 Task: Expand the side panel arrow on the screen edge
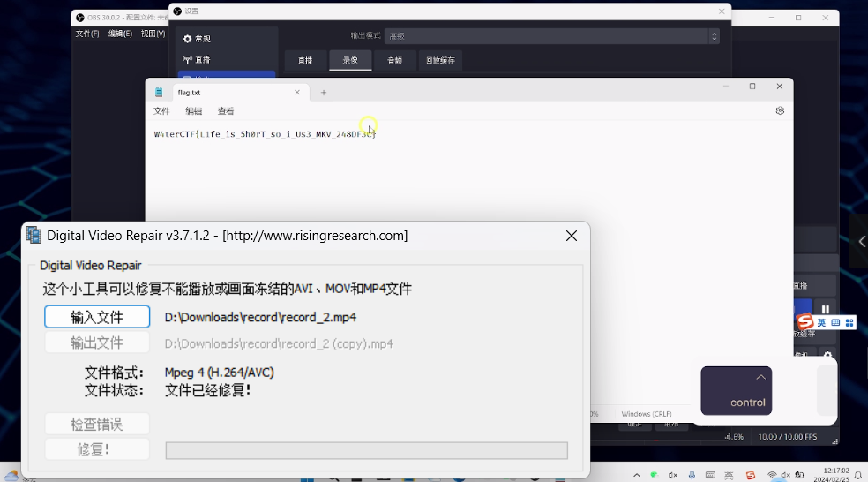(x=861, y=242)
